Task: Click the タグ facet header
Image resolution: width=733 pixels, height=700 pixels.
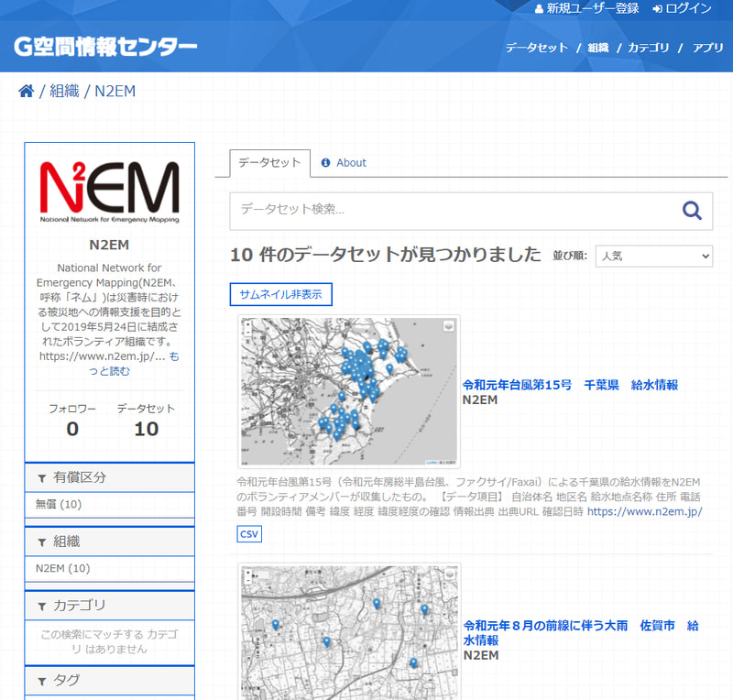Action: coord(109,681)
